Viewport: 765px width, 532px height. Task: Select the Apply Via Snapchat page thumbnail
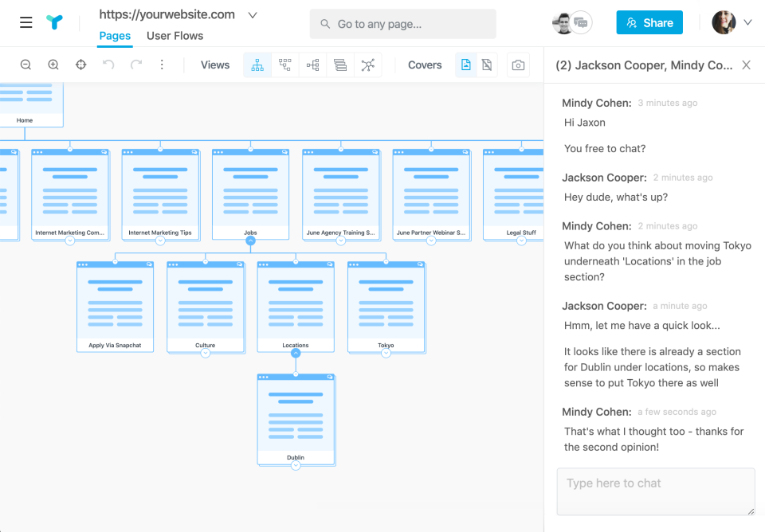pyautogui.click(x=115, y=307)
